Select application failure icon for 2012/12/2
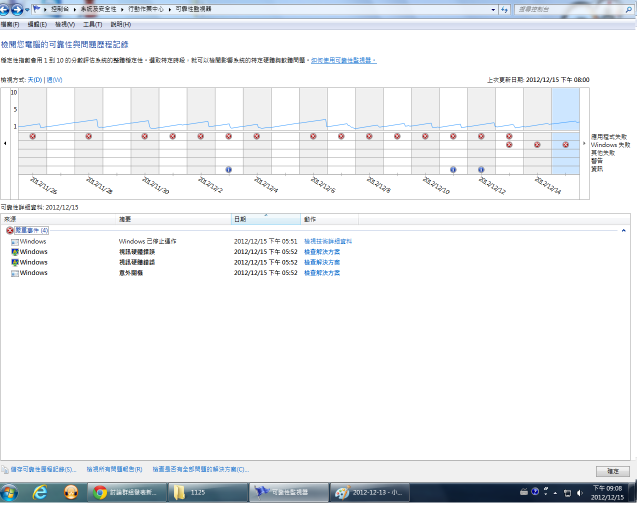The width and height of the screenshot is (640, 512). point(202,137)
